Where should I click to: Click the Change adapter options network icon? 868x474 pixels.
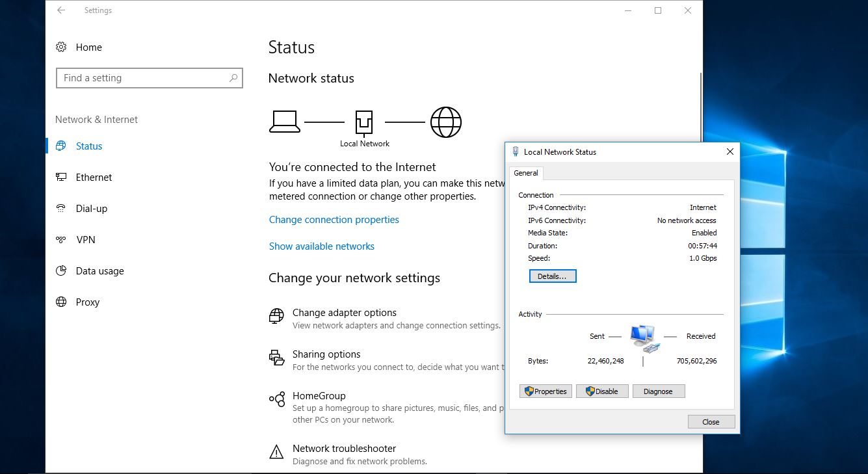pos(276,317)
